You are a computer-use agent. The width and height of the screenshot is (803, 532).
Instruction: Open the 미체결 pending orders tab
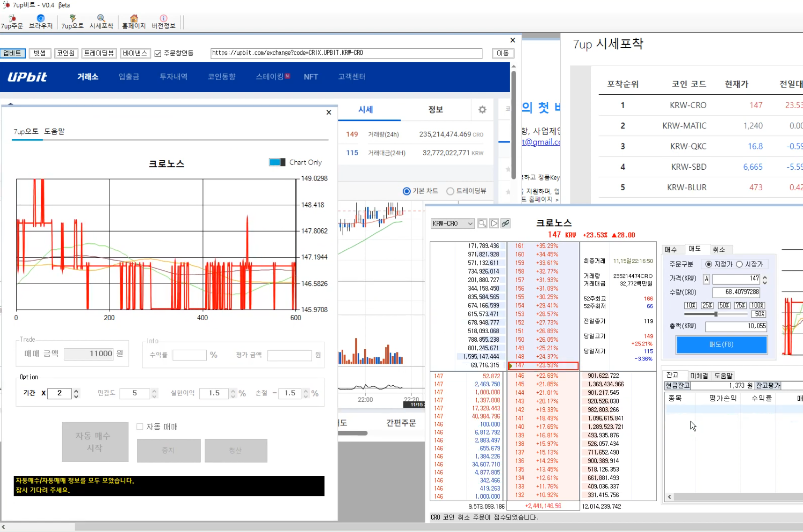point(699,376)
